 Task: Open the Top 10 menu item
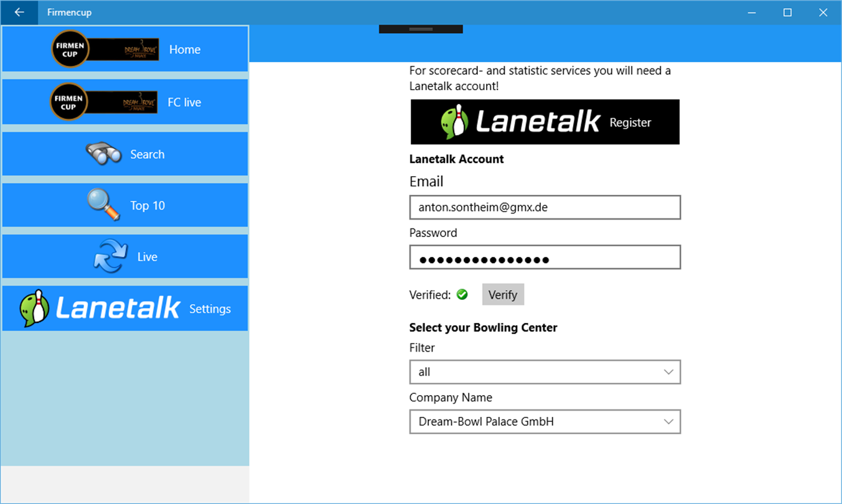coord(125,205)
